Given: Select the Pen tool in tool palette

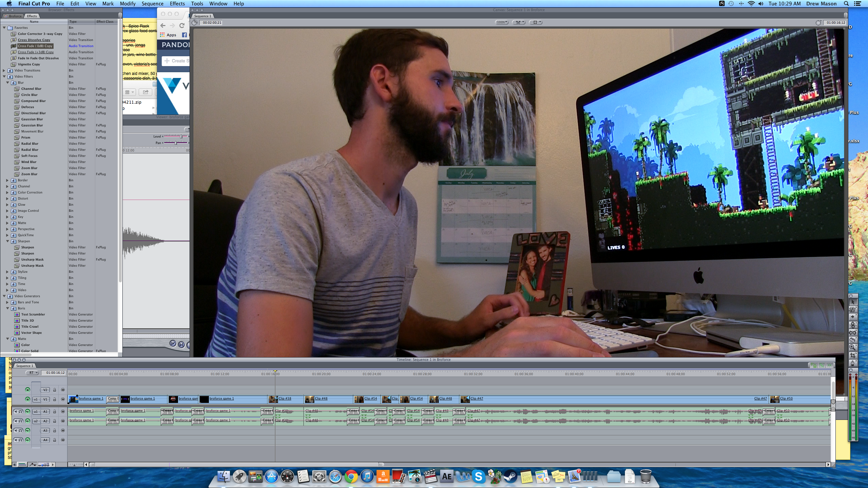Looking at the screenshot, I should tap(853, 363).
